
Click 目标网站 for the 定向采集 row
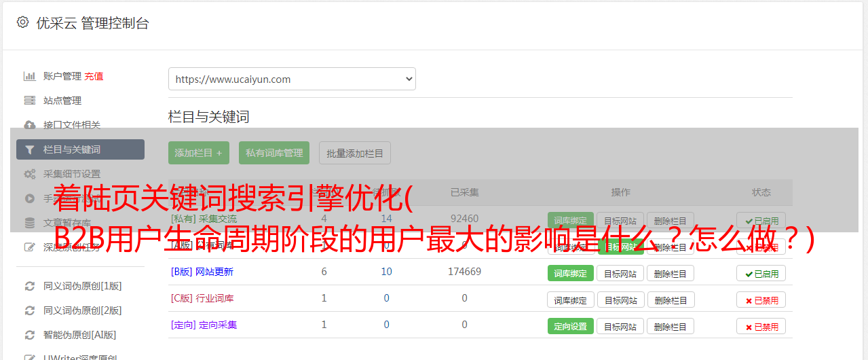(620, 326)
